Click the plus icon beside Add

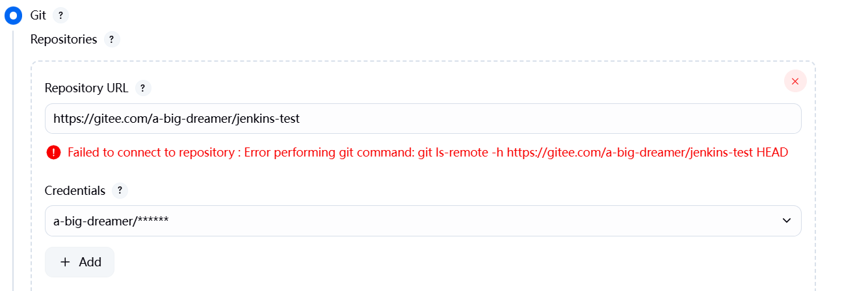(x=65, y=262)
